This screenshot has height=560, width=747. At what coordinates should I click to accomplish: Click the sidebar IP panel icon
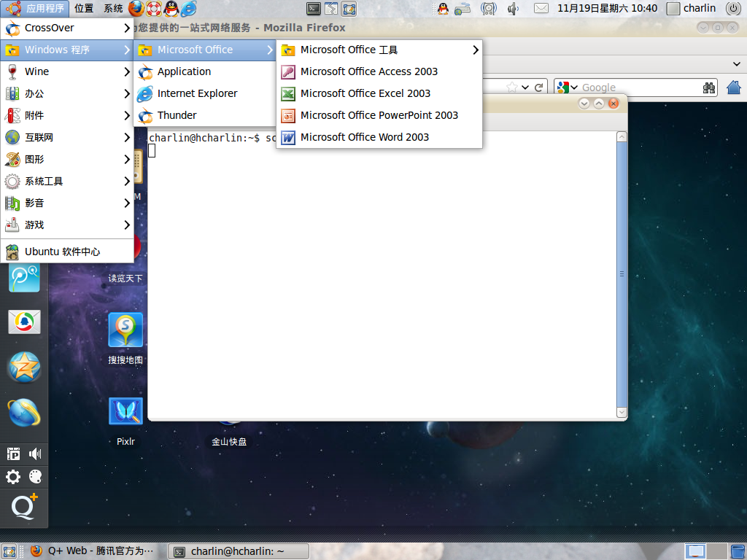tap(13, 454)
